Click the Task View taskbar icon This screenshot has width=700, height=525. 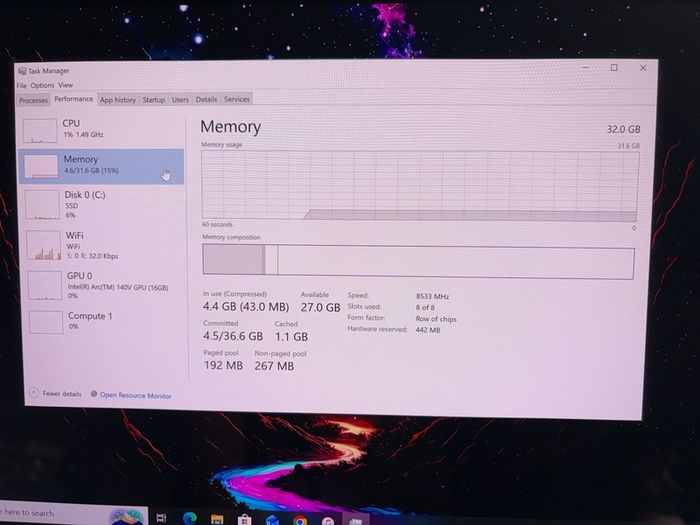[162, 518]
